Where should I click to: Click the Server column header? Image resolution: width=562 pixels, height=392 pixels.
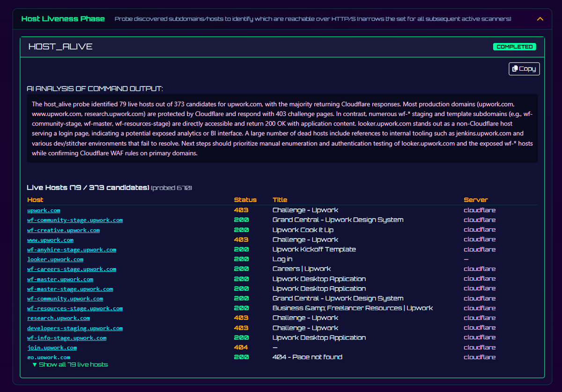[x=476, y=200]
